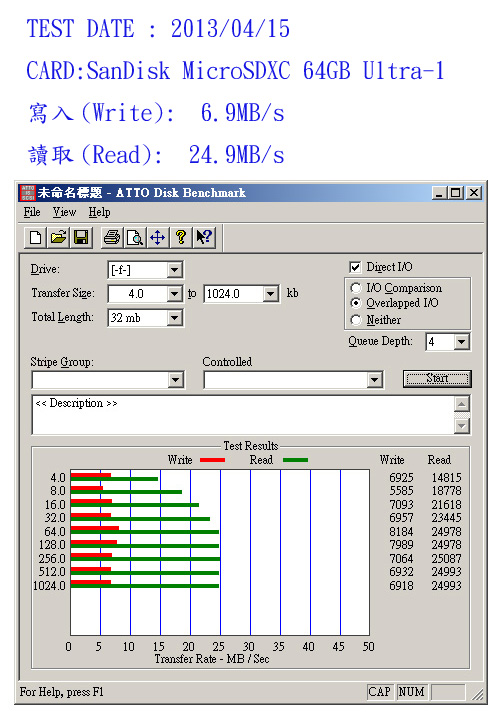Click the New file toolbar icon
The height and width of the screenshot is (713, 500).
pyautogui.click(x=35, y=237)
